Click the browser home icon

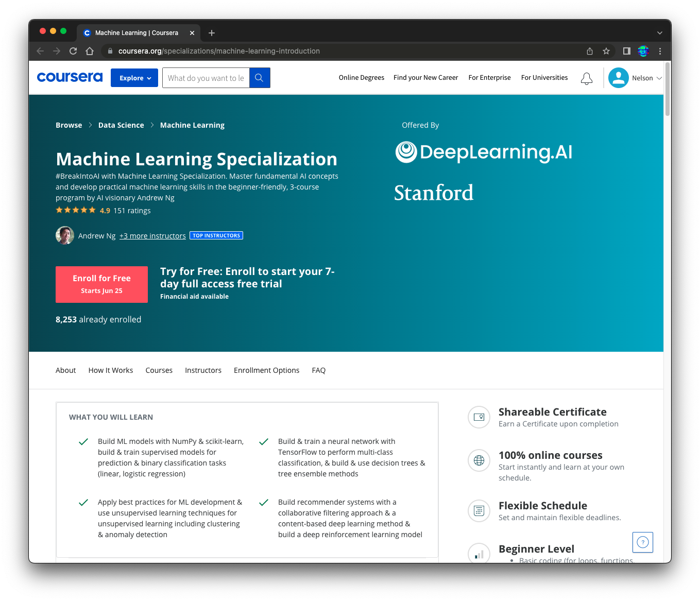[x=90, y=51]
